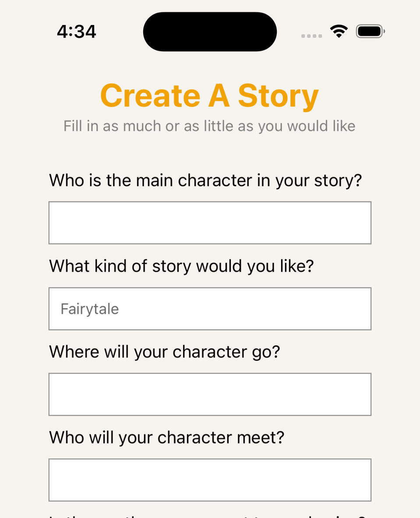The width and height of the screenshot is (420, 518).
Task: Tap the "Fairytale" placeholder text
Action: click(90, 309)
